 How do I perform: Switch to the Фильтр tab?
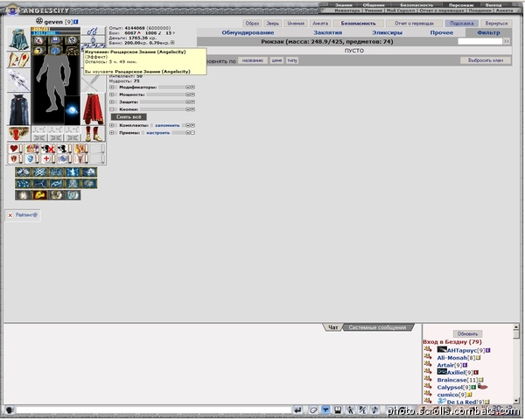[488, 32]
